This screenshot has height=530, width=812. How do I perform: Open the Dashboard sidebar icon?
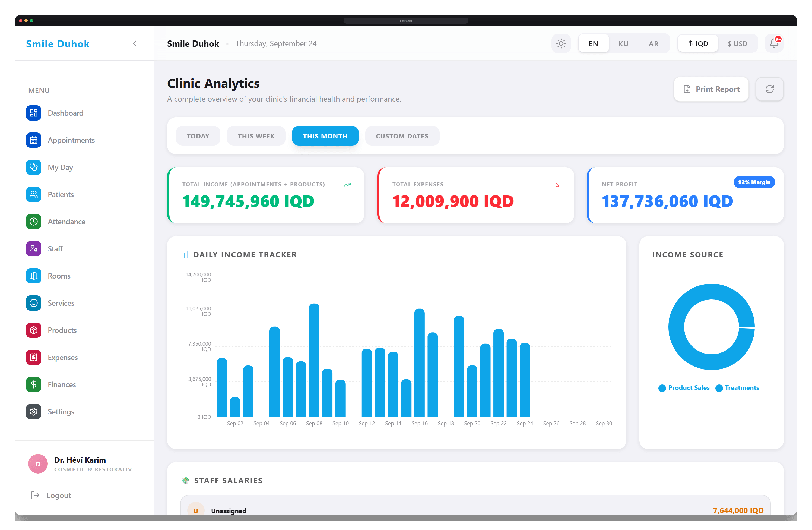[33, 113]
